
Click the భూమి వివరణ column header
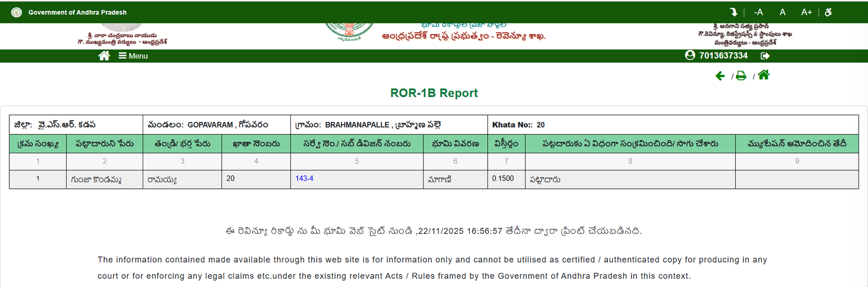(x=455, y=144)
